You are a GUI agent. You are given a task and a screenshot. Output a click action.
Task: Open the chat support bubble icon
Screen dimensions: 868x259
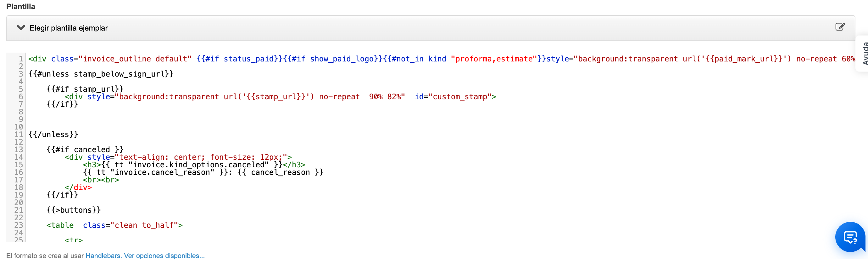click(x=850, y=237)
